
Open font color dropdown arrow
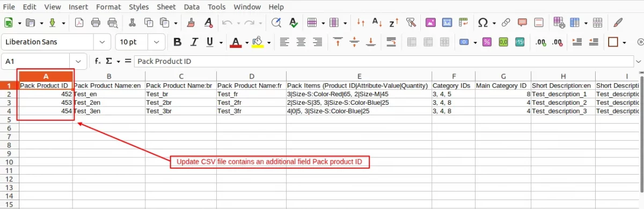246,42
